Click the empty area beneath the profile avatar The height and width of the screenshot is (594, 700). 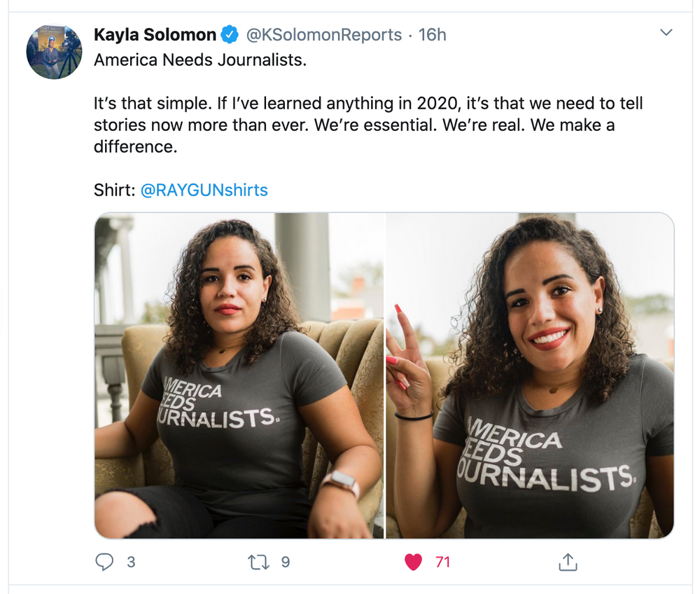click(x=54, y=280)
